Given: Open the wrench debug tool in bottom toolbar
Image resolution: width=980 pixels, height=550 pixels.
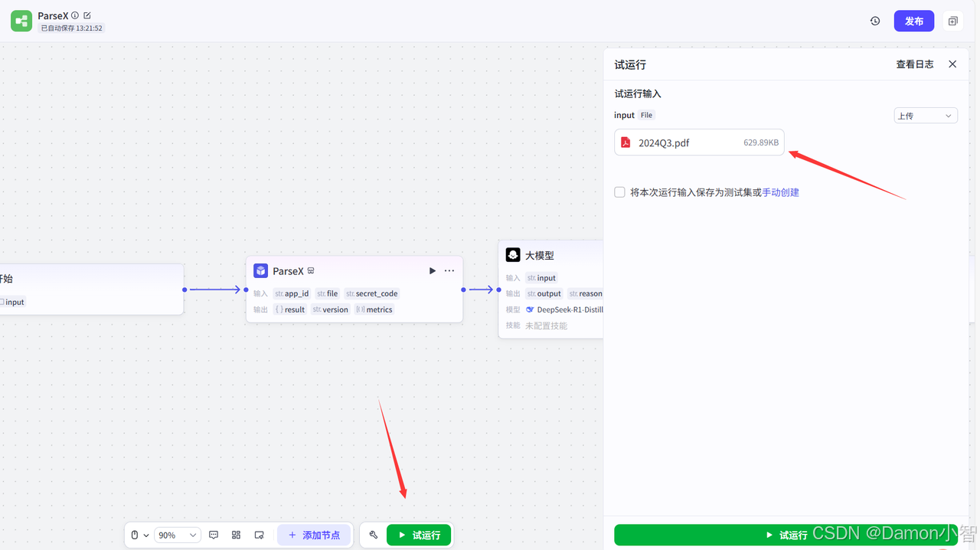Looking at the screenshot, I should (x=374, y=535).
